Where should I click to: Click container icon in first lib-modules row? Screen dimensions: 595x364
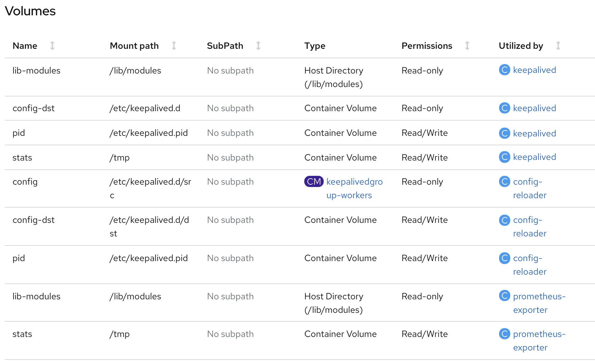pos(504,70)
